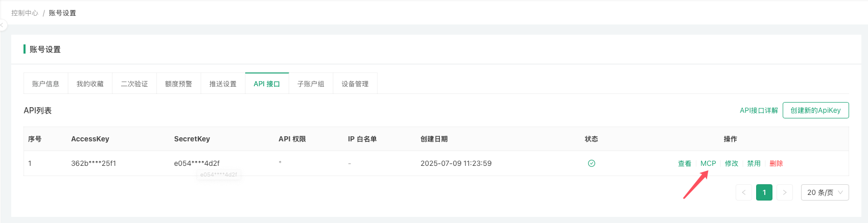The height and width of the screenshot is (223, 868).
Task: Click 修改 to edit the API key
Action: pos(732,163)
